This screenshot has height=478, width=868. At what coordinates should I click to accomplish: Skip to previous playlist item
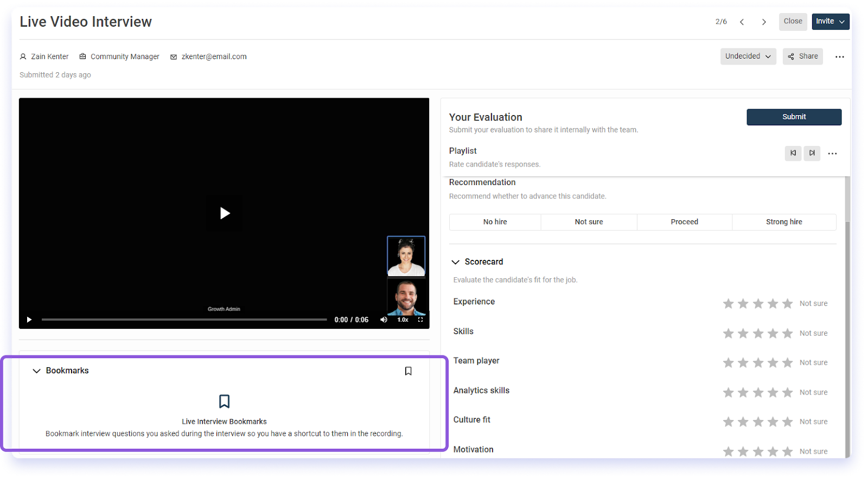793,153
